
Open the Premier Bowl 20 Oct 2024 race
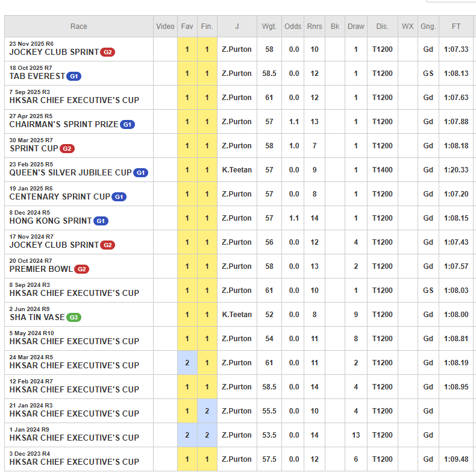click(x=41, y=269)
